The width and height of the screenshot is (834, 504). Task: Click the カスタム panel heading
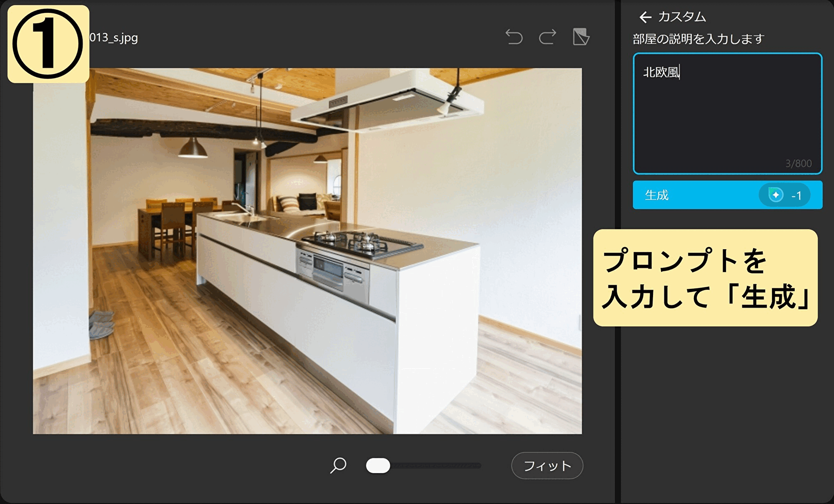pos(682,17)
